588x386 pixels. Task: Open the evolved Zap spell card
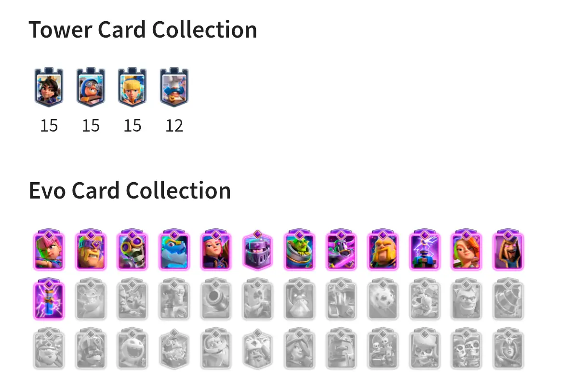tap(49, 299)
